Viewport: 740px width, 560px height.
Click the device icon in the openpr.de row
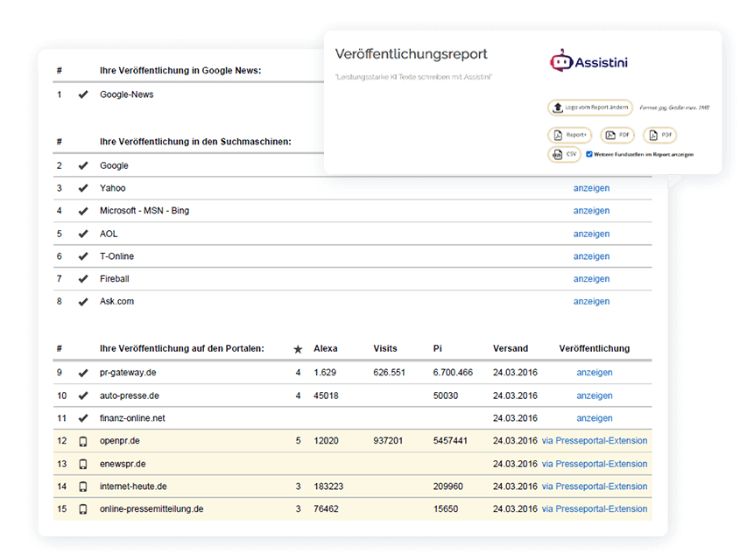[83, 442]
